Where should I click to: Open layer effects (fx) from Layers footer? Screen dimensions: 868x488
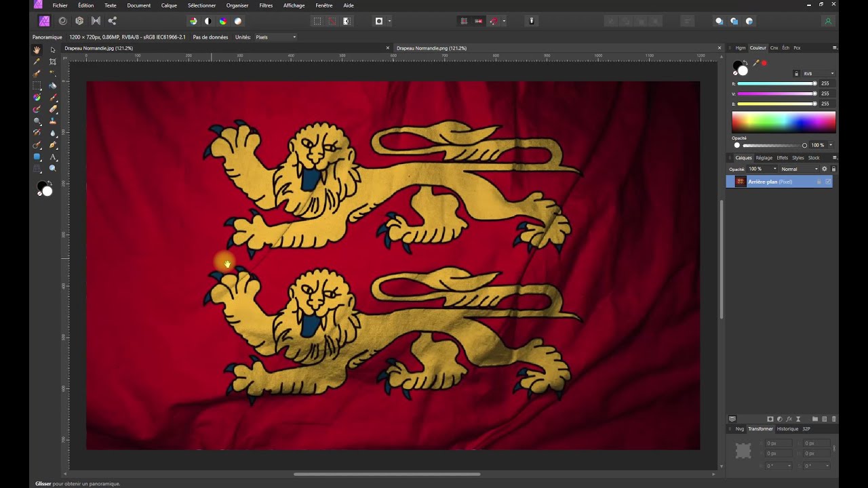click(x=789, y=419)
